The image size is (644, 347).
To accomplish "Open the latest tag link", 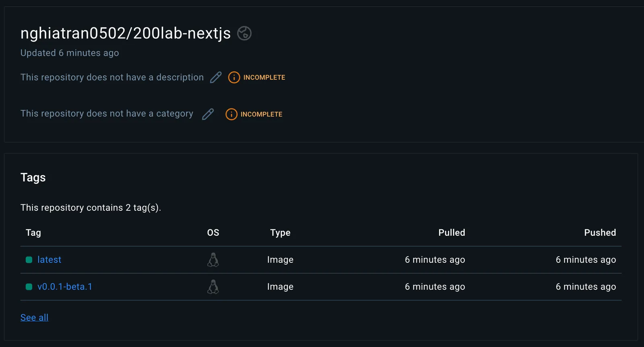I will point(49,260).
